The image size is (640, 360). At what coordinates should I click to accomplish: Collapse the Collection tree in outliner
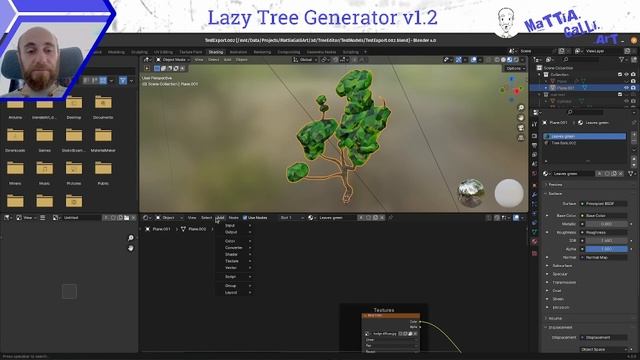(540, 74)
